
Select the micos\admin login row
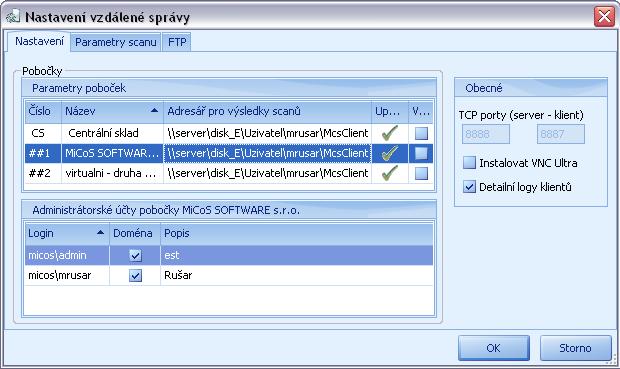[67, 255]
